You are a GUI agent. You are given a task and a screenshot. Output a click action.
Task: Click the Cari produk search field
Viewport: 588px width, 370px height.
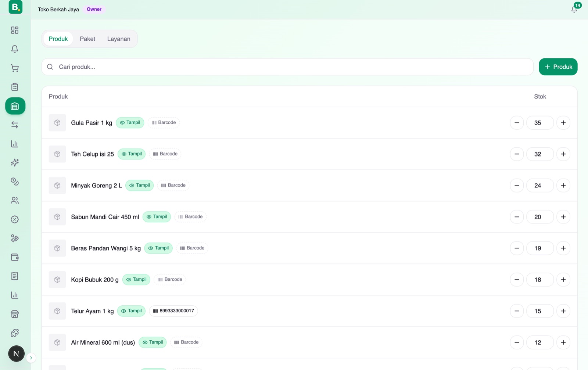(287, 67)
